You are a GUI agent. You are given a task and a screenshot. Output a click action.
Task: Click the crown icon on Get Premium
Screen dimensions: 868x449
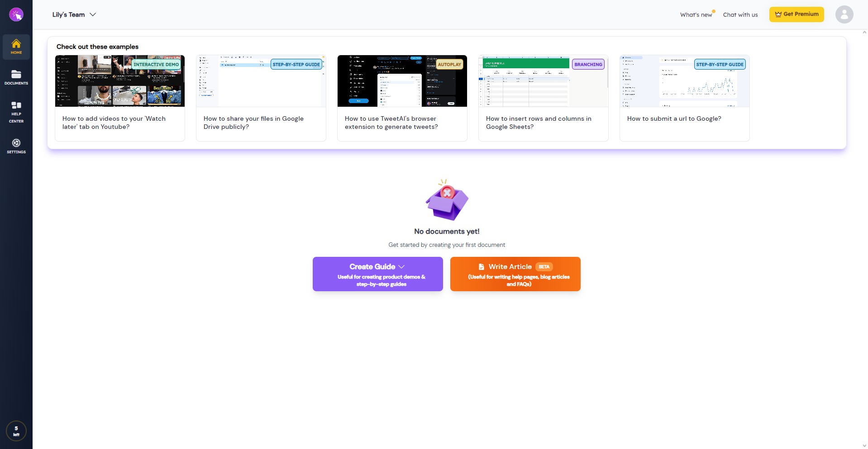point(778,14)
